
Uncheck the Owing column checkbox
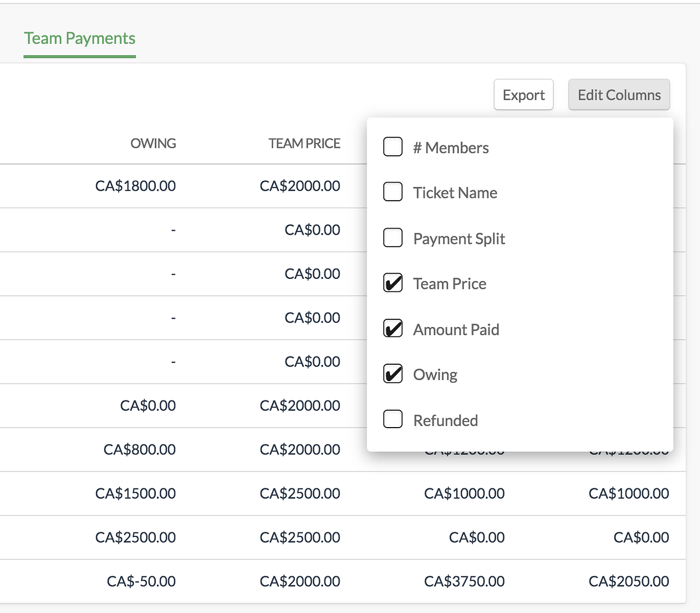click(x=393, y=374)
